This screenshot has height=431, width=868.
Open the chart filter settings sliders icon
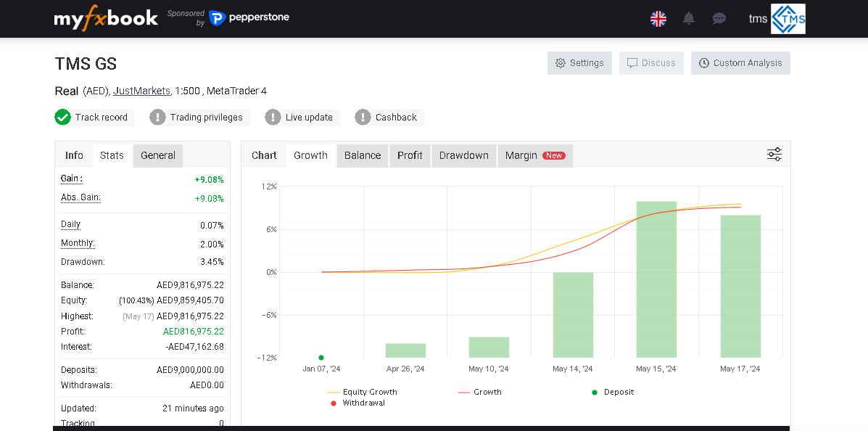[774, 155]
